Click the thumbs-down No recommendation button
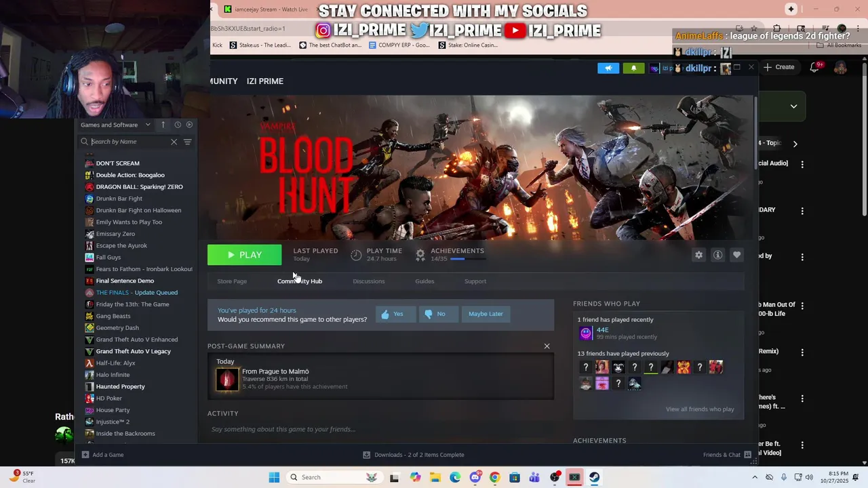The height and width of the screenshot is (488, 868). [438, 314]
